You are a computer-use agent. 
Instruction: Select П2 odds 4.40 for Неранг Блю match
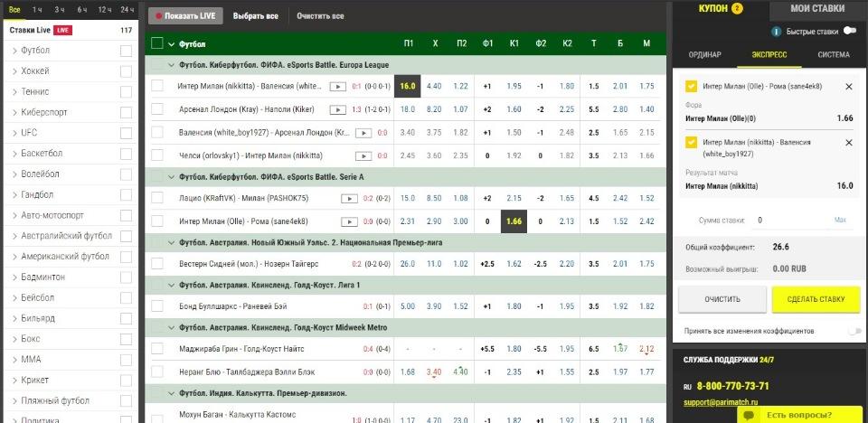(x=461, y=372)
